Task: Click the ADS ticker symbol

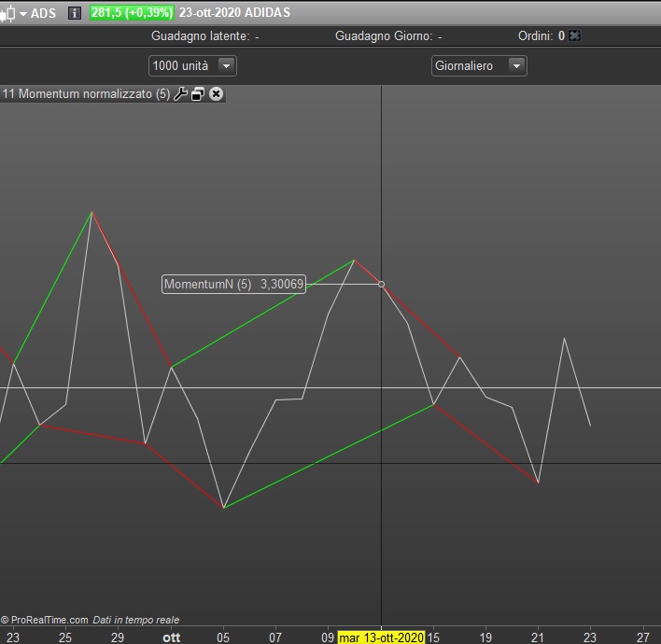Action: (43, 13)
